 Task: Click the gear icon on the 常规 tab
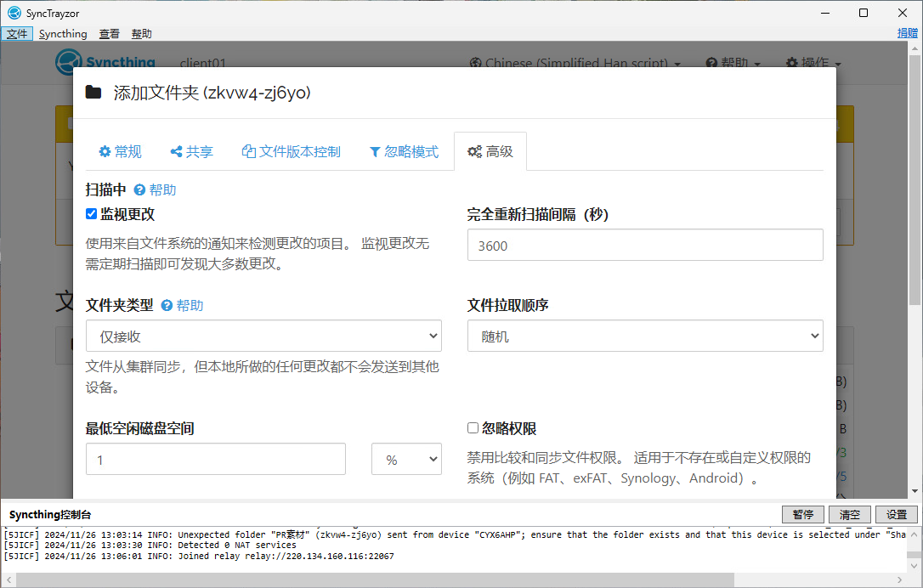[105, 151]
